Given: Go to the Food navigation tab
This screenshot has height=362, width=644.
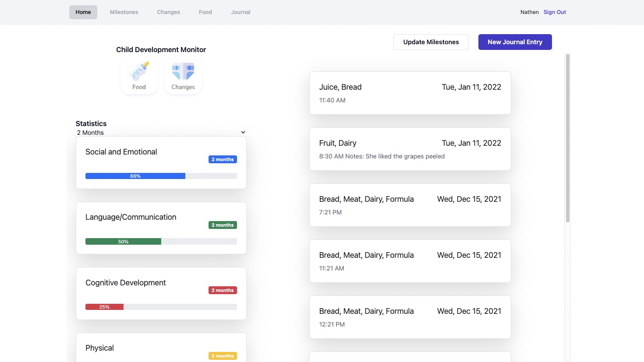Looking at the screenshot, I should (x=205, y=12).
